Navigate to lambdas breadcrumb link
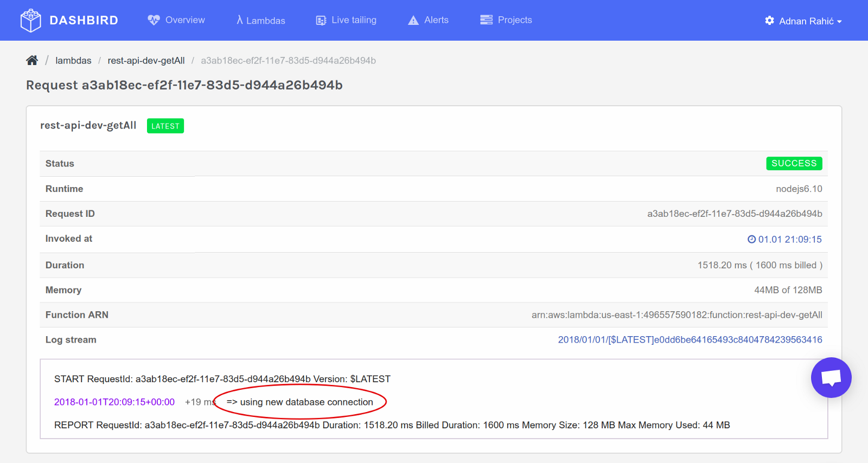Image resolution: width=868 pixels, height=463 pixels. pyautogui.click(x=73, y=61)
